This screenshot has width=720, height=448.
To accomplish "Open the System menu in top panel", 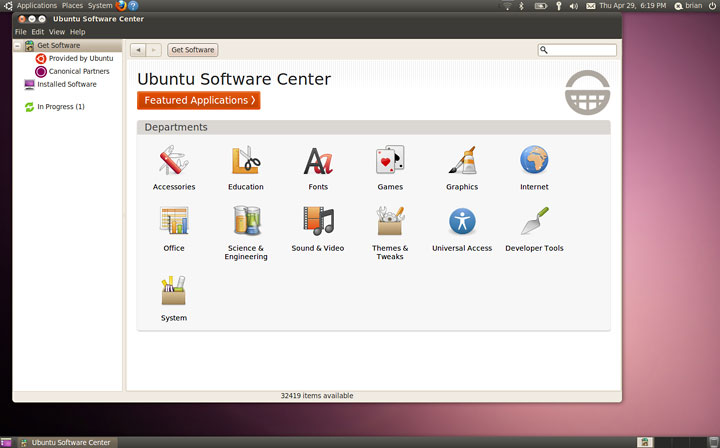I will (100, 6).
